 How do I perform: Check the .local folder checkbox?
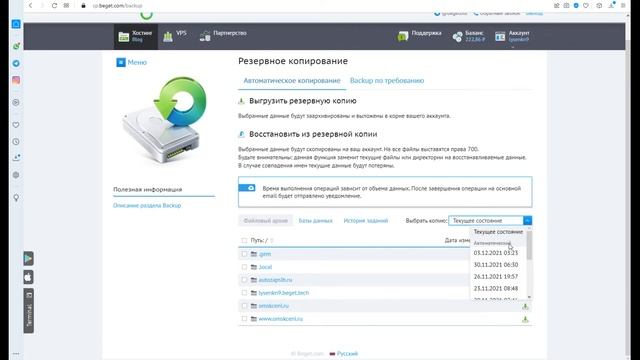pyautogui.click(x=244, y=267)
